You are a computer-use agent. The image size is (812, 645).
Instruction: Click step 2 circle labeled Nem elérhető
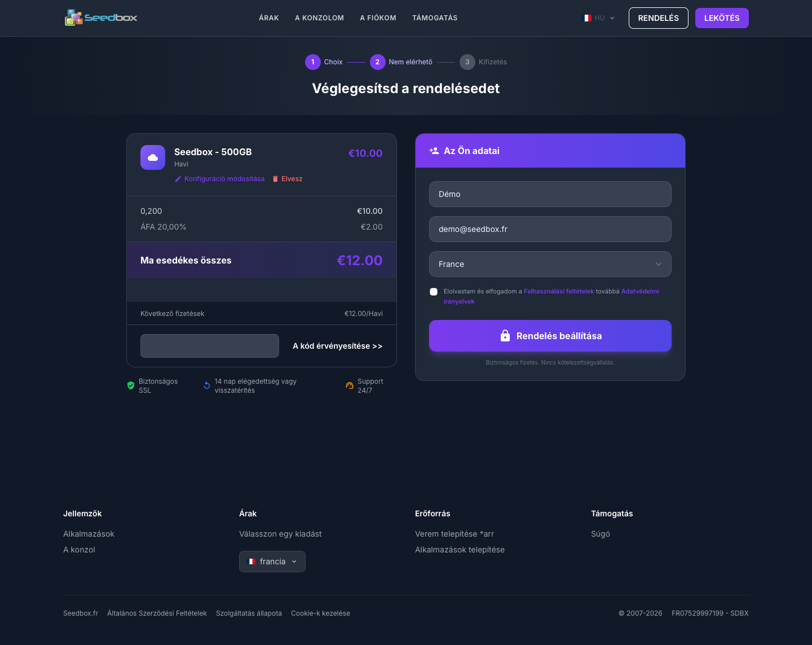point(378,62)
